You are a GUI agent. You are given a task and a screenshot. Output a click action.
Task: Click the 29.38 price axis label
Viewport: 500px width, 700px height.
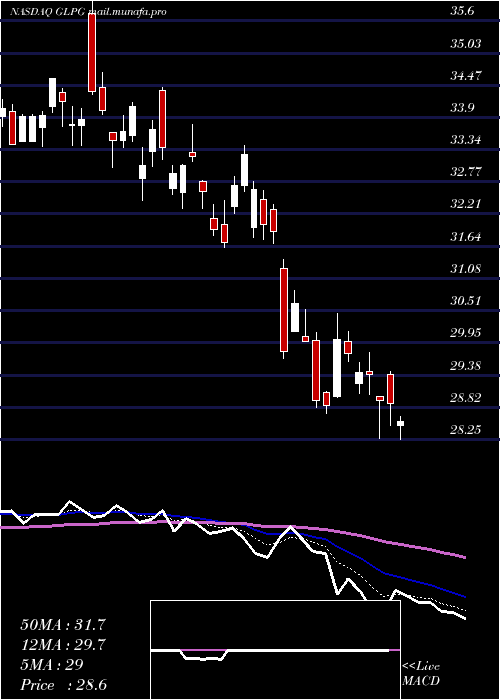(466, 366)
